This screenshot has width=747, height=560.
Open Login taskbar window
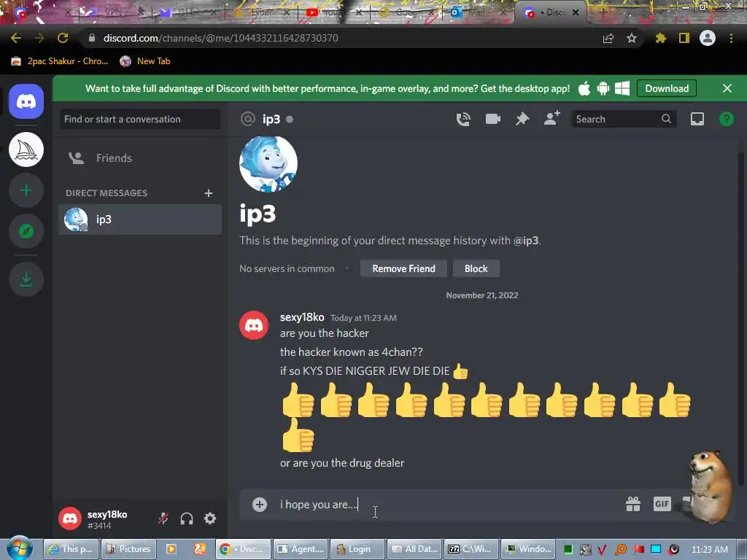point(357,549)
